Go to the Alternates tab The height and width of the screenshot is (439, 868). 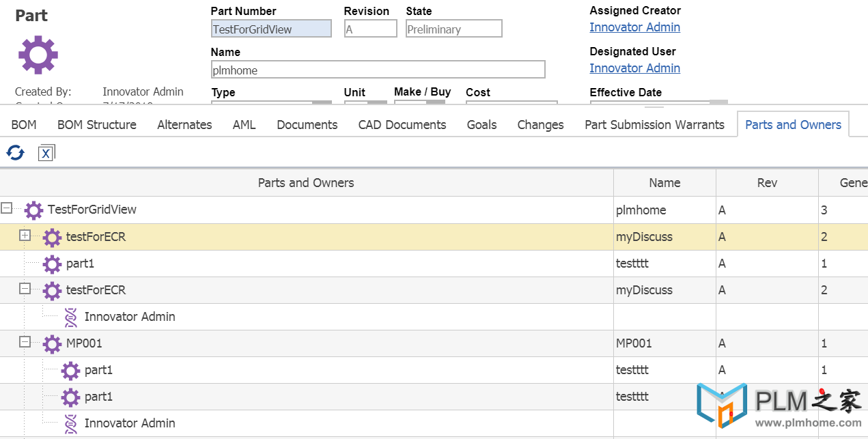click(x=184, y=124)
